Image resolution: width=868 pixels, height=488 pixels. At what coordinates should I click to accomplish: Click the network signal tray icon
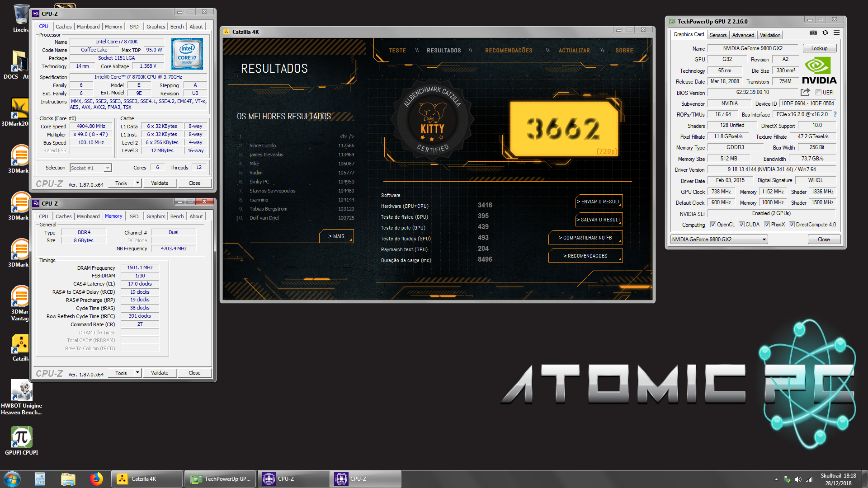[809, 479]
